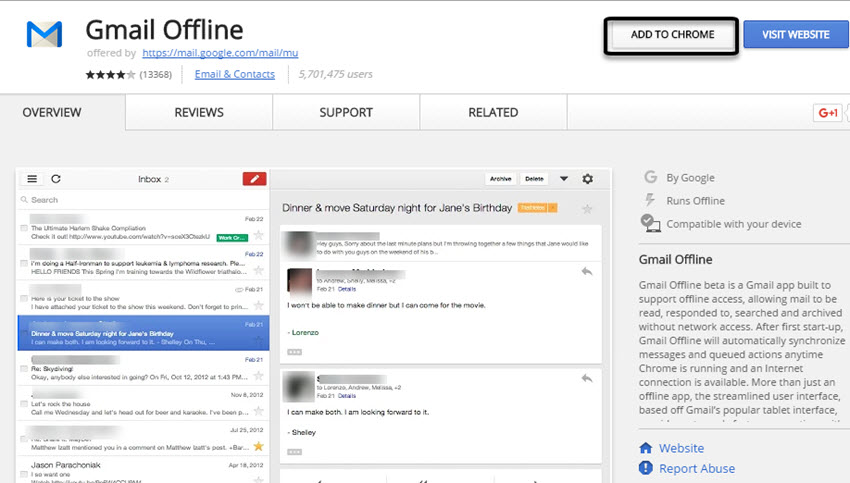The image size is (850, 483).
Task: Star the Dinner & move conversation header
Action: 587,209
